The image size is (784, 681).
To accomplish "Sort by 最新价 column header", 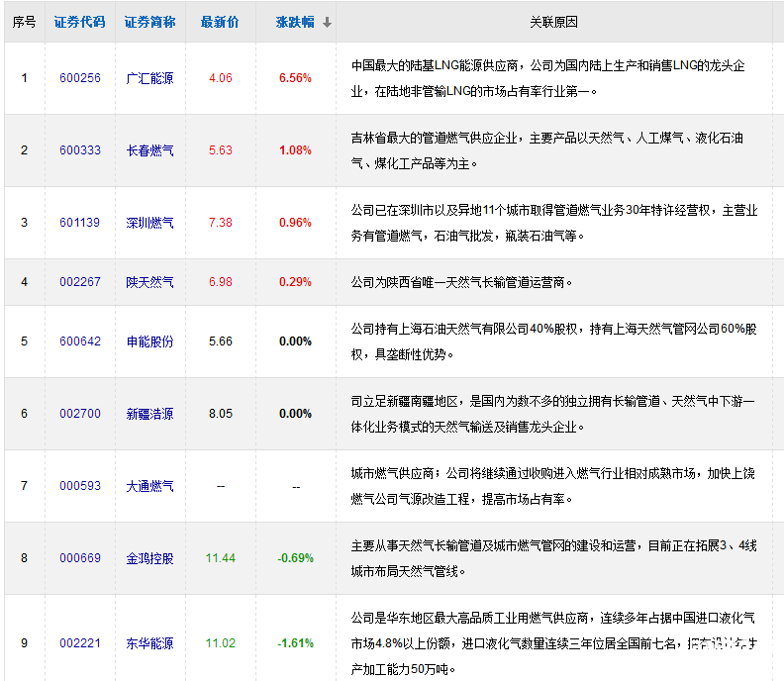I will (x=220, y=22).
